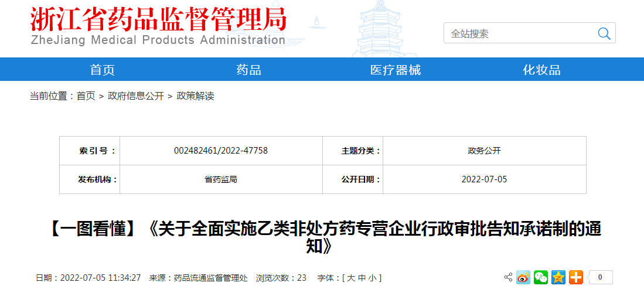
Task: Set font size to 大
Action: 351,278
